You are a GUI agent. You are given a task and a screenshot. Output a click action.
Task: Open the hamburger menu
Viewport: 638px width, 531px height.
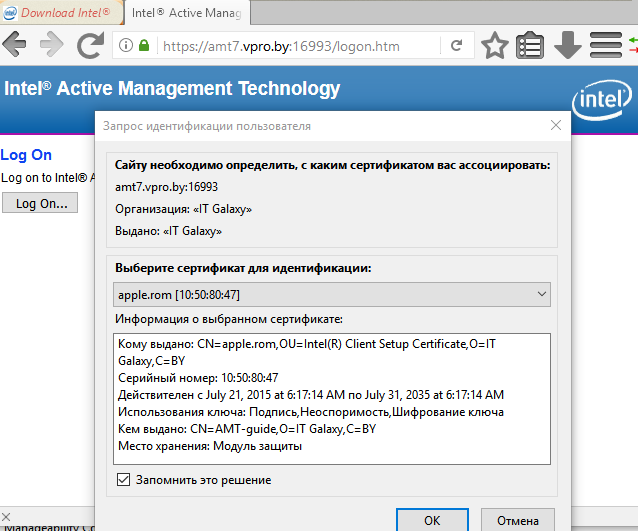pos(606,45)
